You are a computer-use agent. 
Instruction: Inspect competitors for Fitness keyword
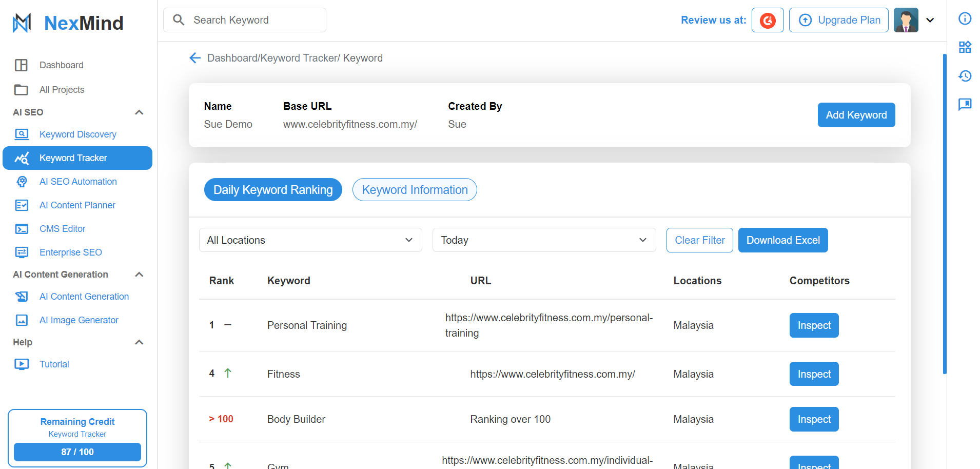coord(814,374)
